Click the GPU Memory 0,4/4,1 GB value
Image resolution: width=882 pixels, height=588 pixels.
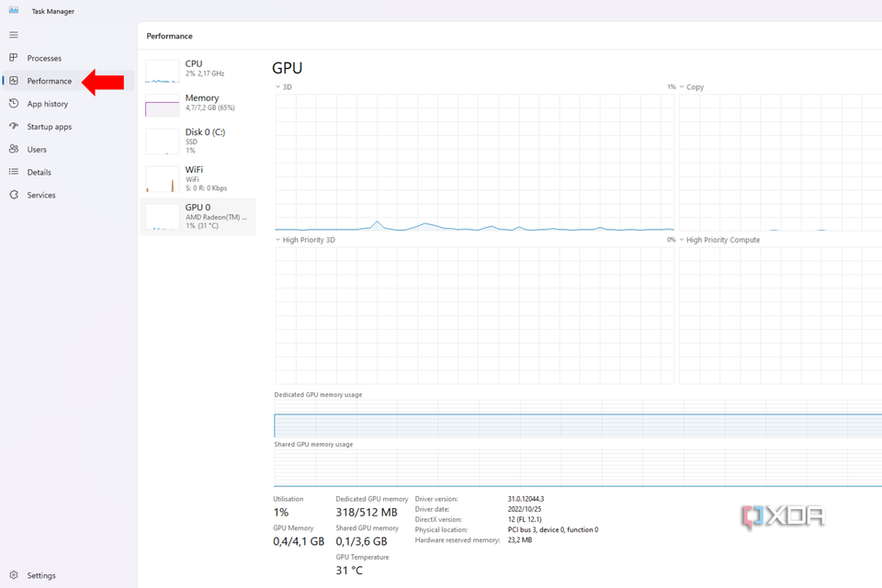pyautogui.click(x=299, y=541)
